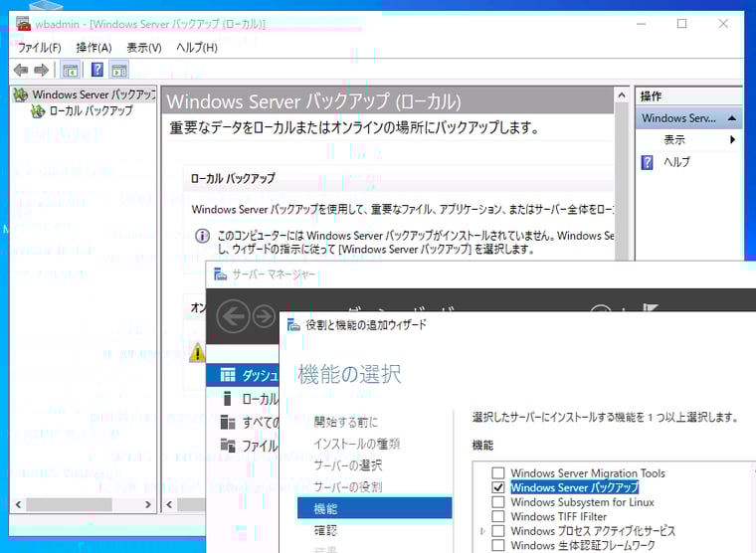This screenshot has width=756, height=553.
Task: Expand Windows プロセス アクティブ化サービス tree node
Action: click(482, 531)
